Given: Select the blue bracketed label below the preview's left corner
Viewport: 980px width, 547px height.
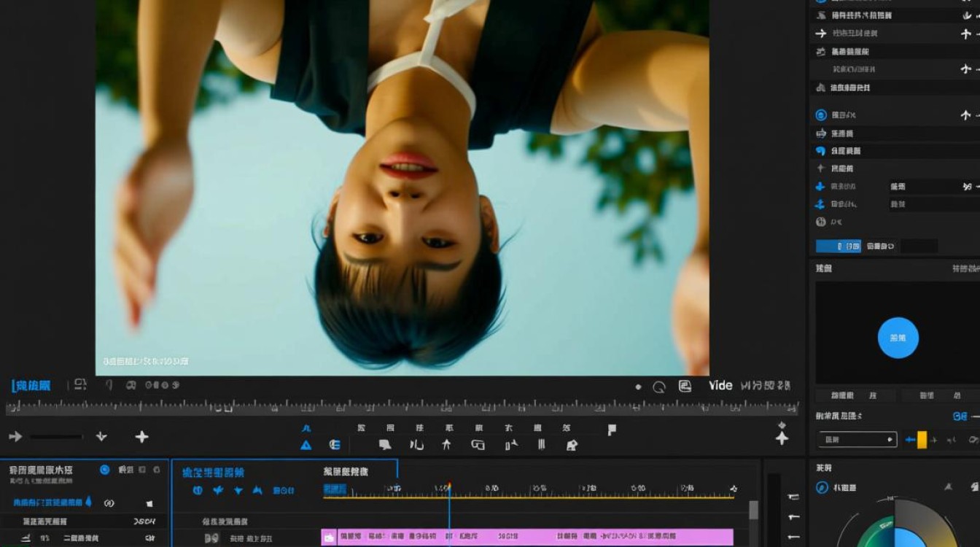Looking at the screenshot, I should 31,386.
